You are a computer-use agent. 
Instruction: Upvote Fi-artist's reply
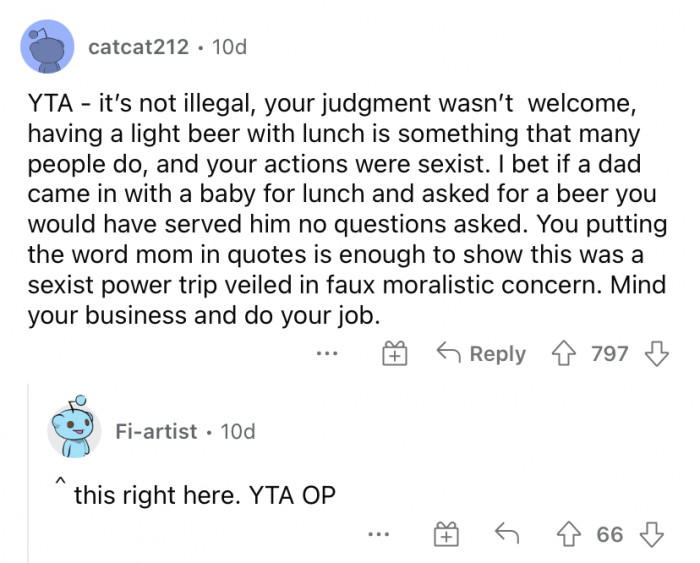coord(571,535)
